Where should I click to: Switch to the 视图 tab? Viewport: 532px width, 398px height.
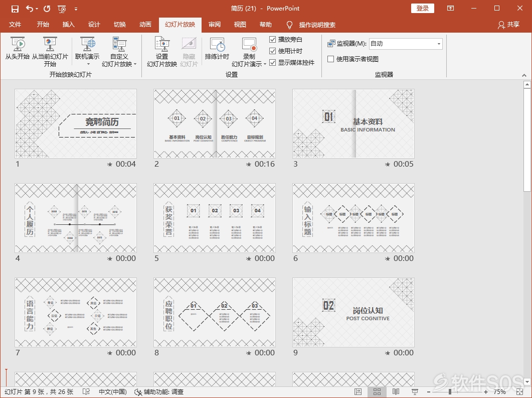tap(240, 25)
